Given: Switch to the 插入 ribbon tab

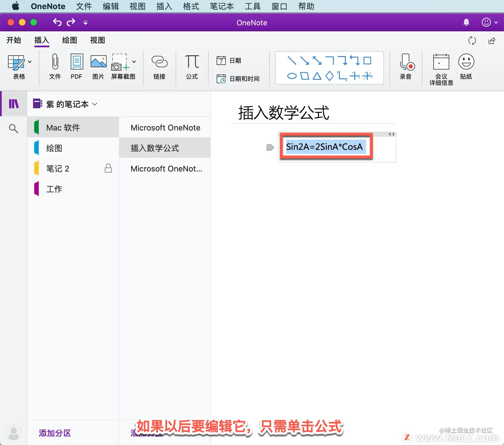Looking at the screenshot, I should 42,40.
